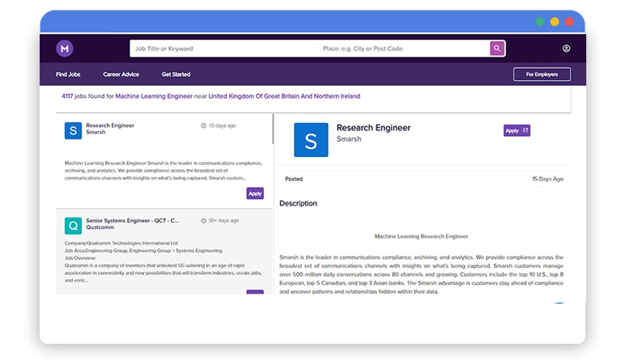Click the purple search magnifier button

tap(497, 49)
